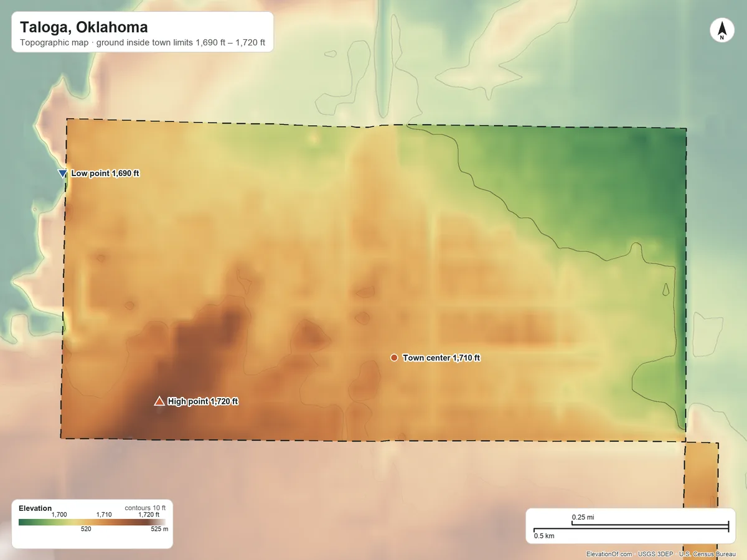Click the town center dot marker
This screenshot has width=747, height=560.
click(x=394, y=358)
